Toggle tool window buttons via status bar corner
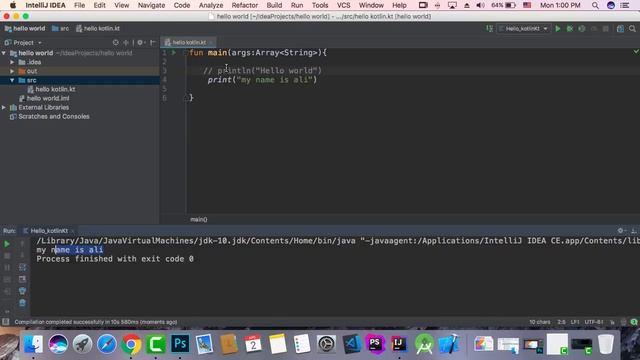640x360 pixels. (6, 322)
